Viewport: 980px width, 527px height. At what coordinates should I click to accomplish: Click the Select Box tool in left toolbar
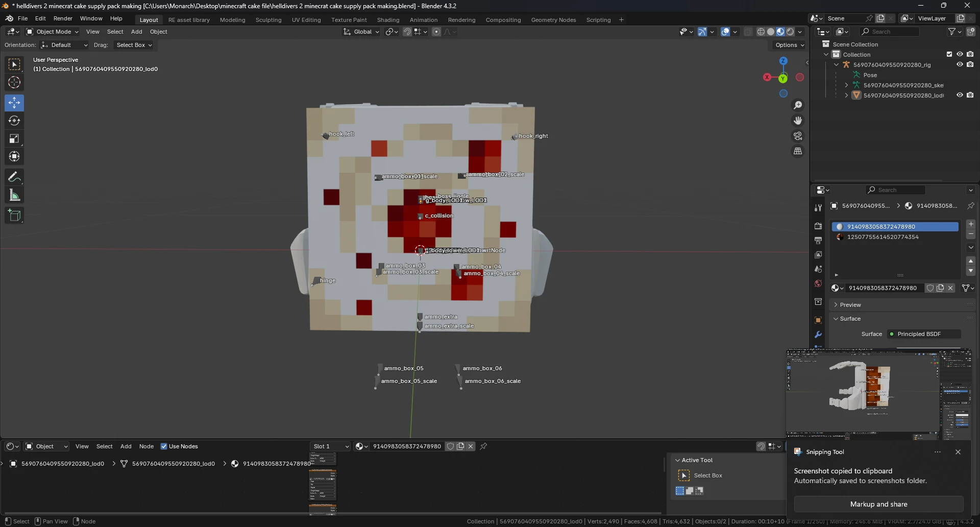[x=14, y=64]
